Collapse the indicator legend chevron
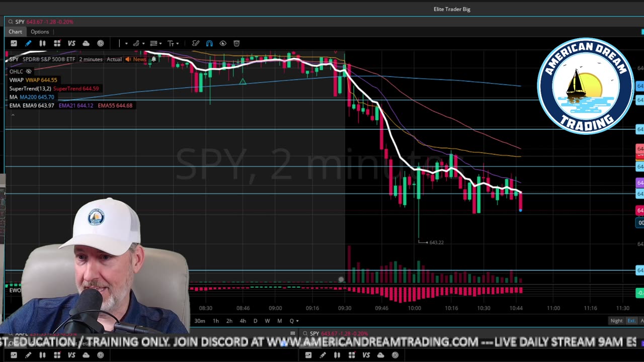Screen dimensions: 644x362 [13, 115]
